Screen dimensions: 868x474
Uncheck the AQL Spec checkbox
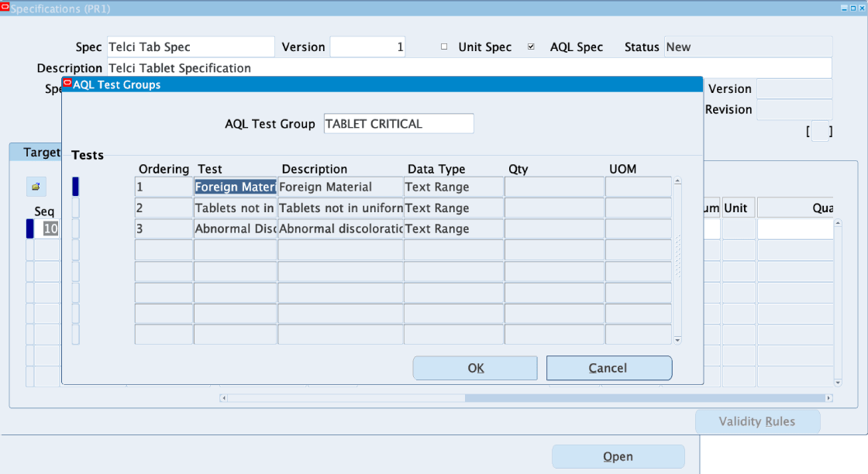coord(531,47)
